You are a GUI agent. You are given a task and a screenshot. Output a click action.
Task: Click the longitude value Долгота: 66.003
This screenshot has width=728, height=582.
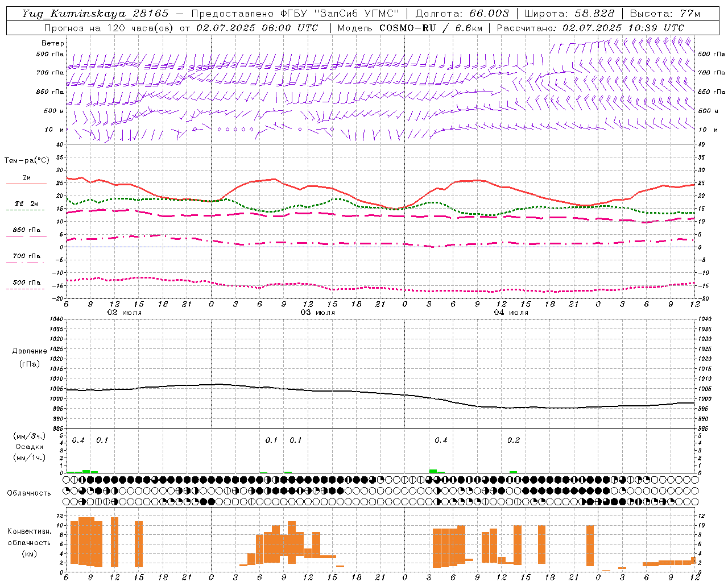point(462,14)
